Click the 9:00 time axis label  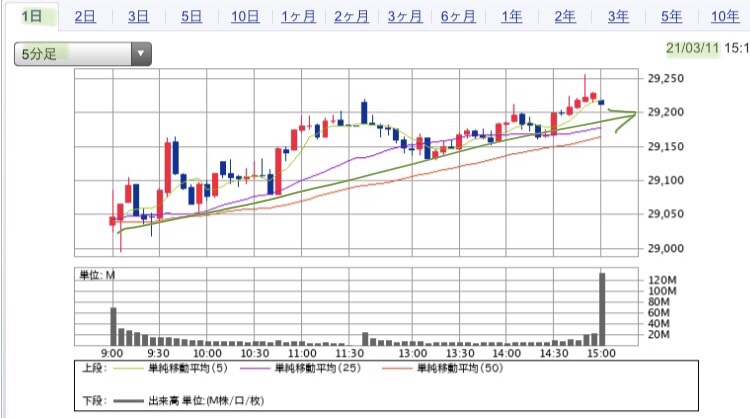112,353
